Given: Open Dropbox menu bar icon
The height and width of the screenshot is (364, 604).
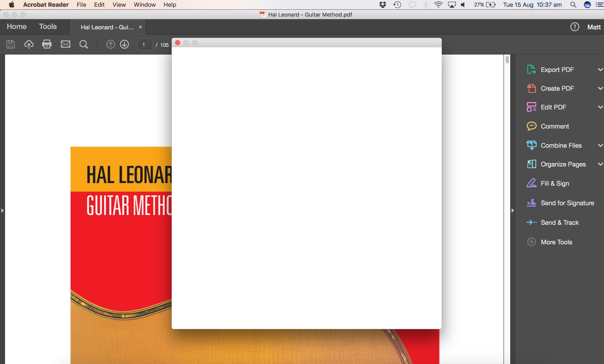Looking at the screenshot, I should coord(382,5).
